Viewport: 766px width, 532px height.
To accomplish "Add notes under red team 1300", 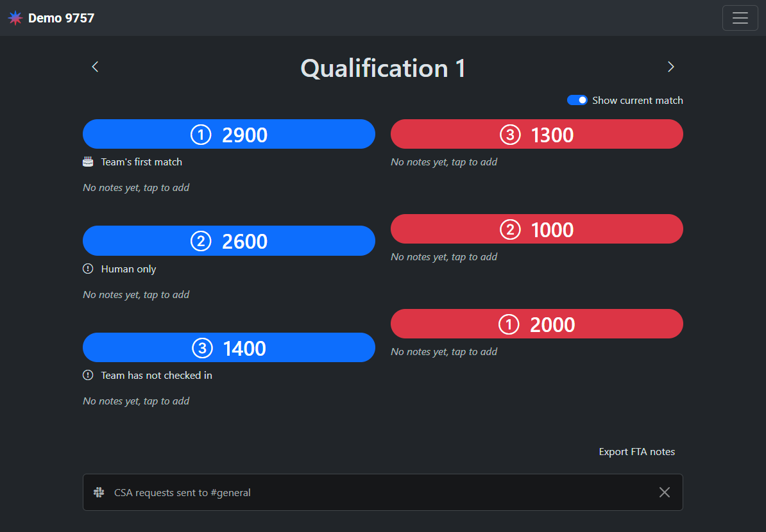I will point(444,162).
